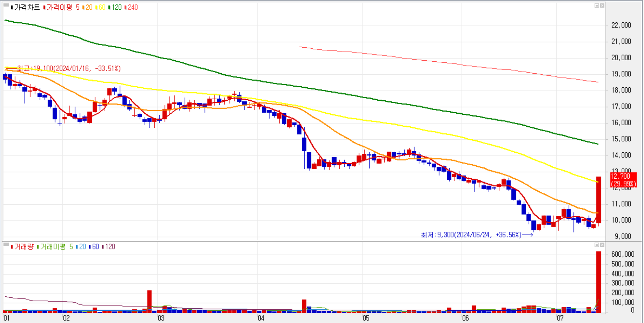Click the 15,000 price axis label
The width and height of the screenshot is (644, 323).
621,139
